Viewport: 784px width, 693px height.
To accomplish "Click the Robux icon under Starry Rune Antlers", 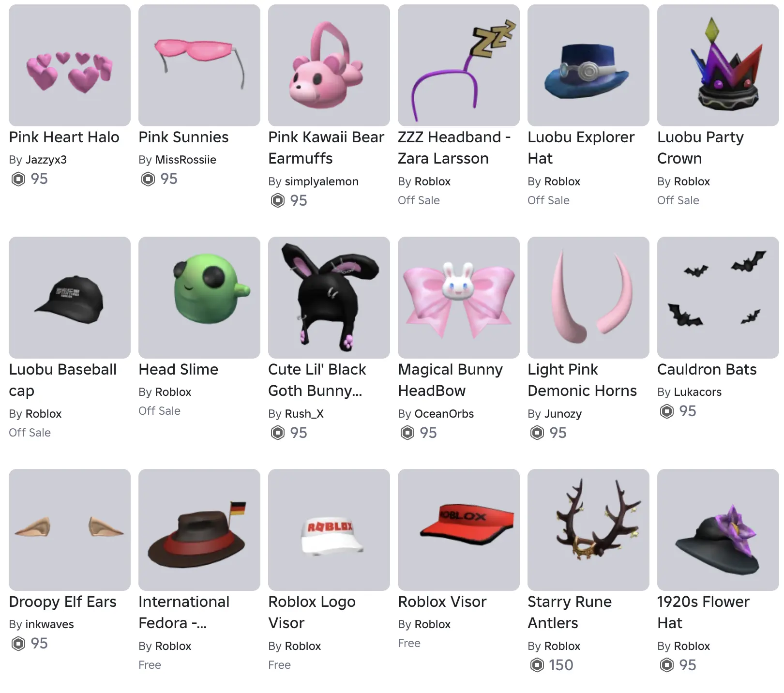I will tap(537, 665).
